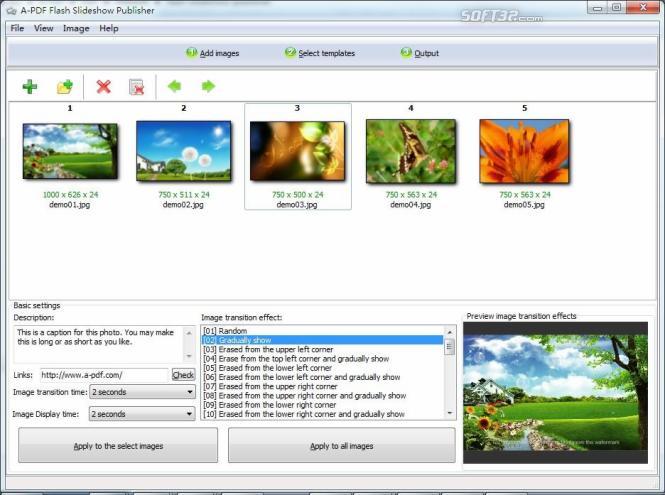Select the demo02.jpg thumbnail
Viewport: 665px width, 495px height.
coord(184,151)
